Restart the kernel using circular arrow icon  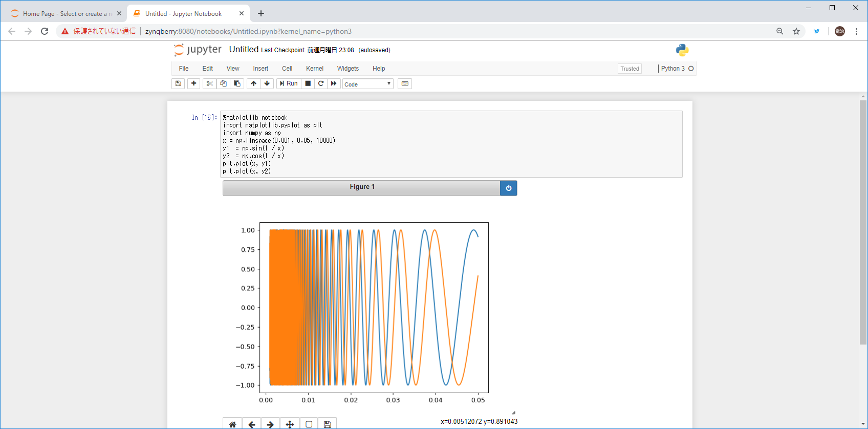coord(321,83)
